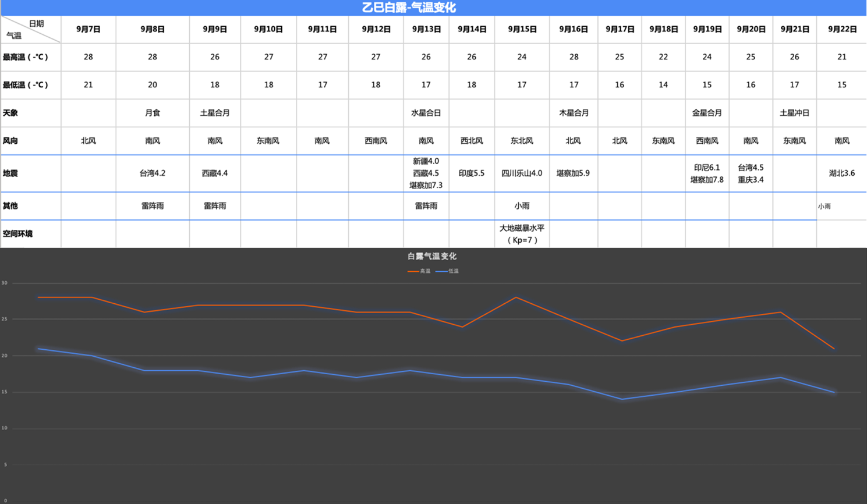Select the 新疆4.0 earthquake cell under 9月13日

[x=426, y=173]
